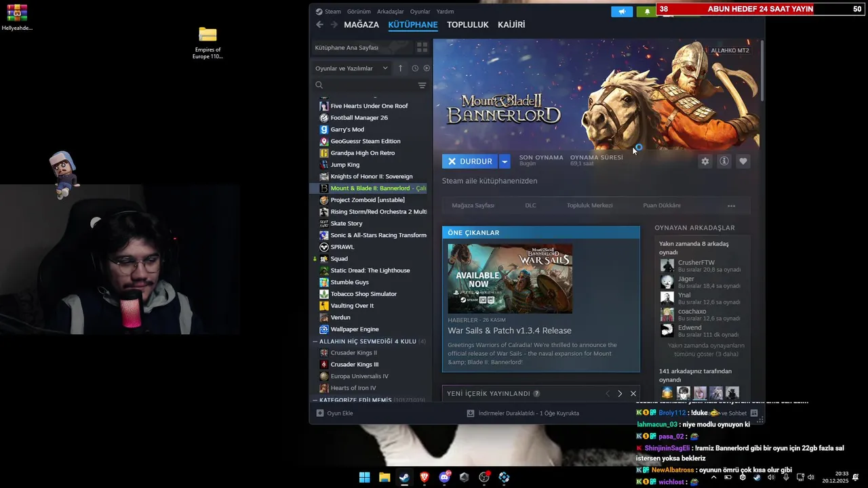
Task: Open the Empires of Europe folder on desktop
Action: (208, 42)
